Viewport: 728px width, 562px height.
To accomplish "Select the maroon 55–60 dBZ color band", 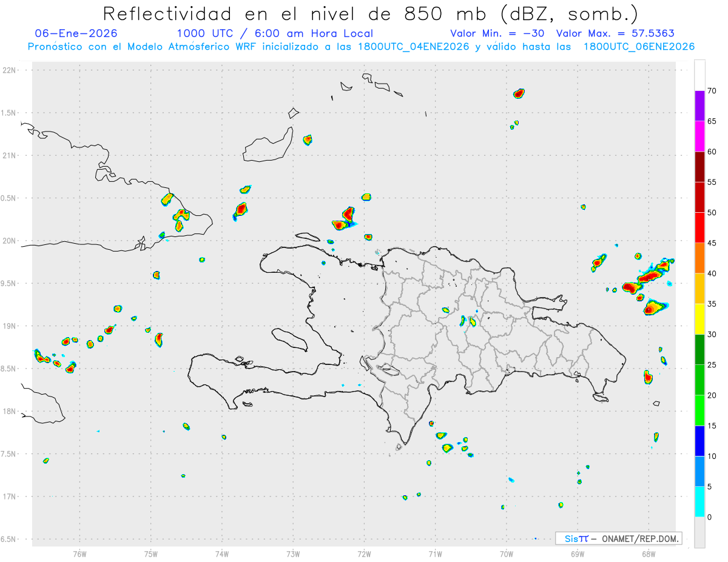I will (699, 167).
